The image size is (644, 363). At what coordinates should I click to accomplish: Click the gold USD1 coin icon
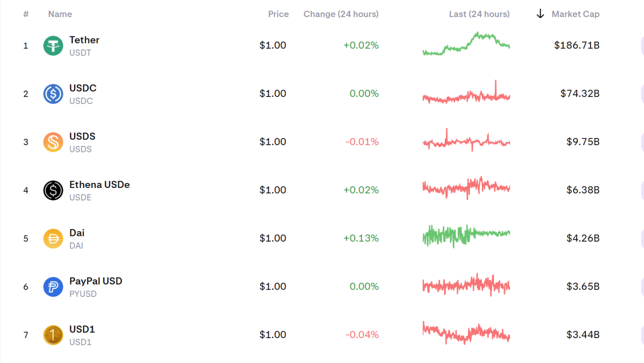point(53,335)
